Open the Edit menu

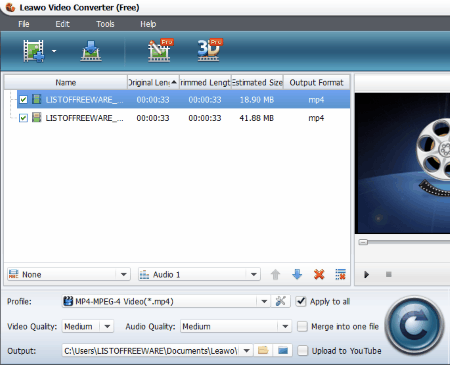coord(62,24)
